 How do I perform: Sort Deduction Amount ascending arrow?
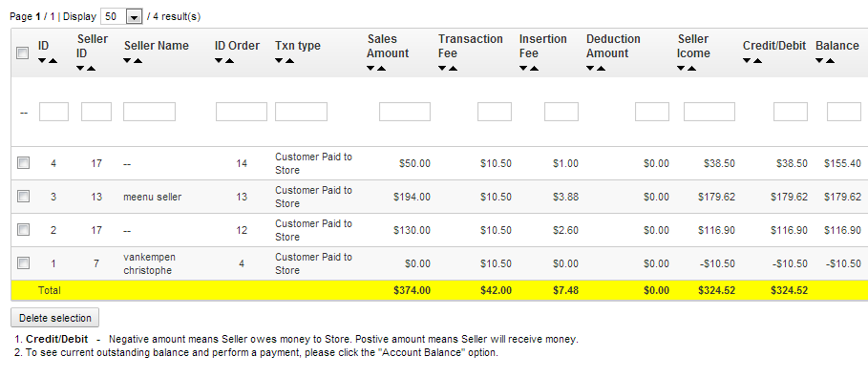click(602, 68)
